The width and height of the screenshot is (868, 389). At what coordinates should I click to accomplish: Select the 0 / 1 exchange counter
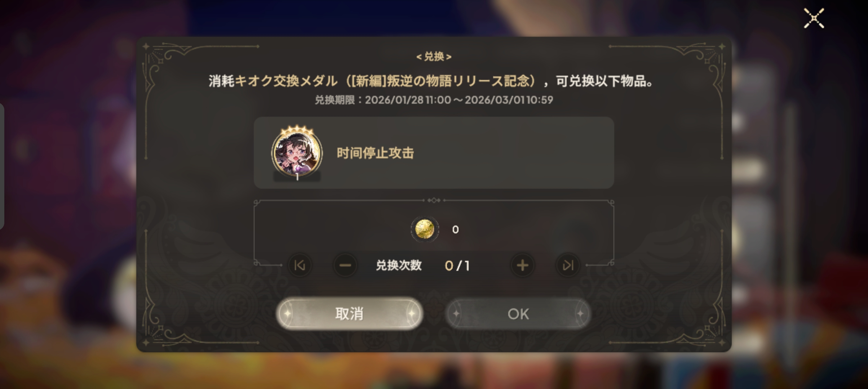click(x=457, y=266)
